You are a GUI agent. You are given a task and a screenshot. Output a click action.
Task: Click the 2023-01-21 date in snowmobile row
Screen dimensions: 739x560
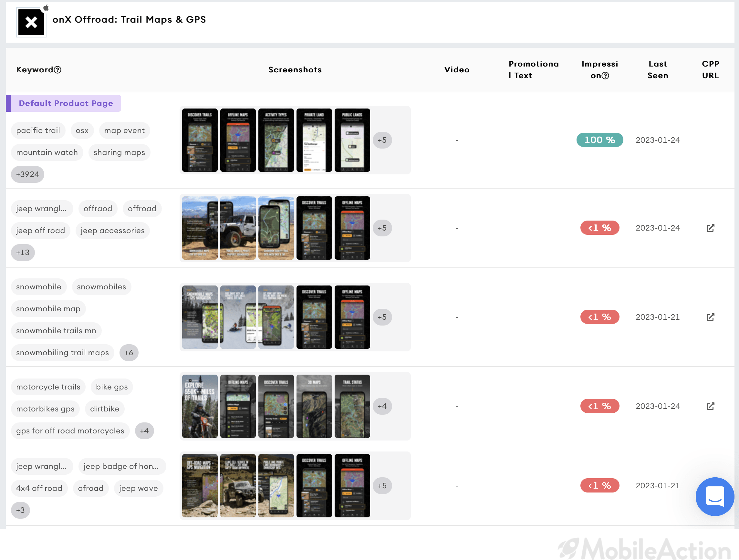click(x=658, y=317)
